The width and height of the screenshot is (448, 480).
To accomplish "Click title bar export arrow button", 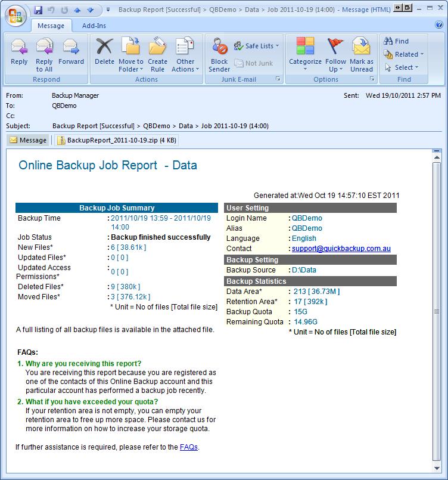I will 407,8.
